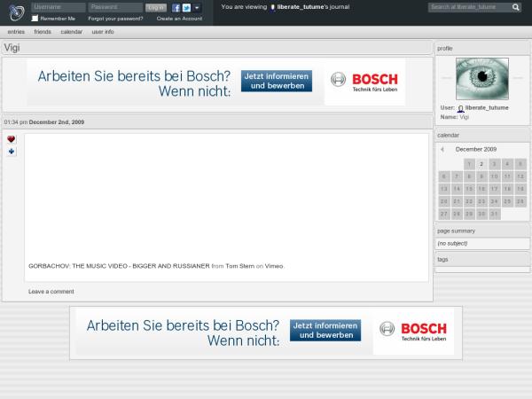Go to previous month calendar arrow

442,150
